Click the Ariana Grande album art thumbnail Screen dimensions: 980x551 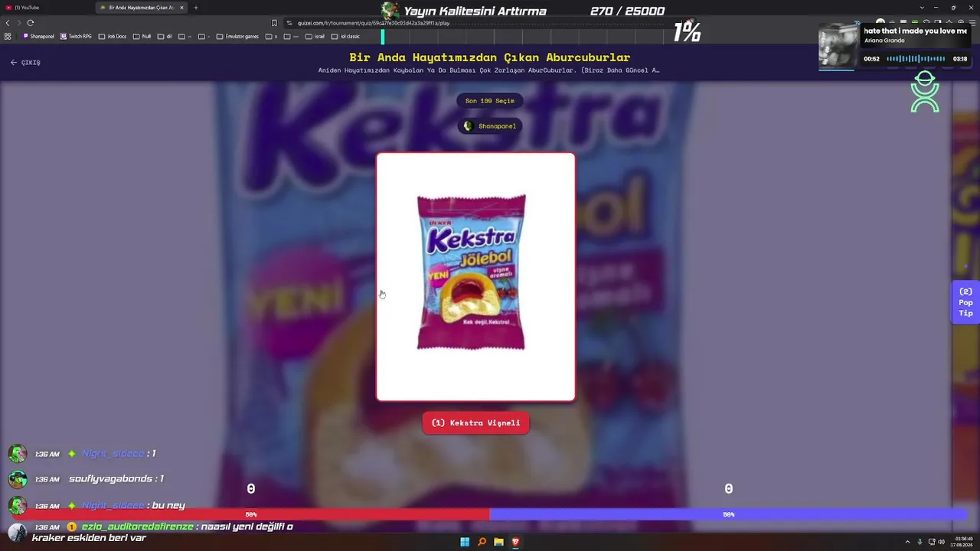838,46
